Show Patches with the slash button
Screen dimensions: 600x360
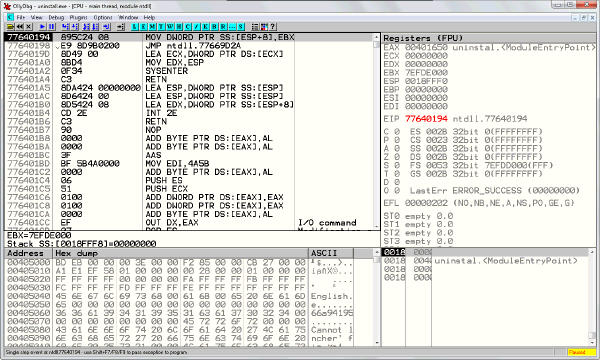(x=196, y=27)
